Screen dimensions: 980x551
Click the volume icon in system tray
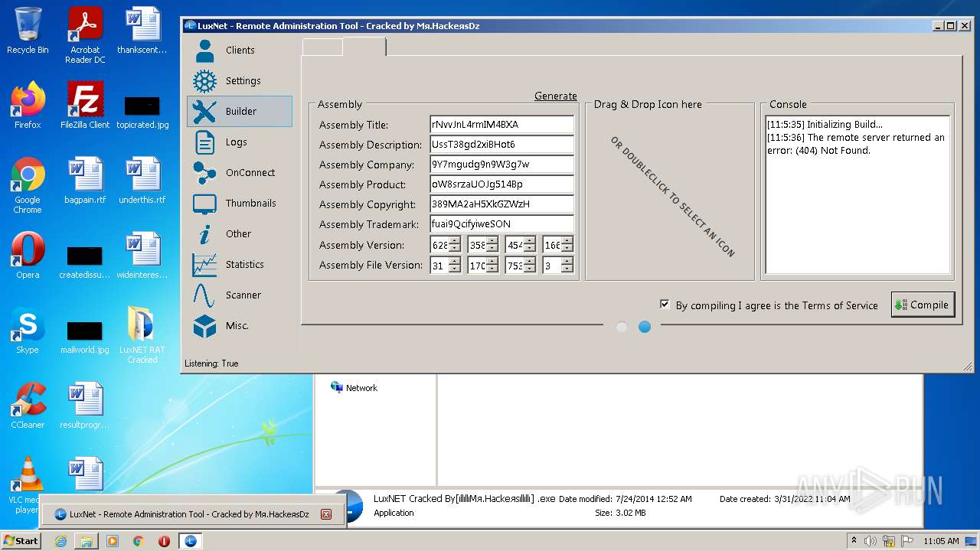870,541
